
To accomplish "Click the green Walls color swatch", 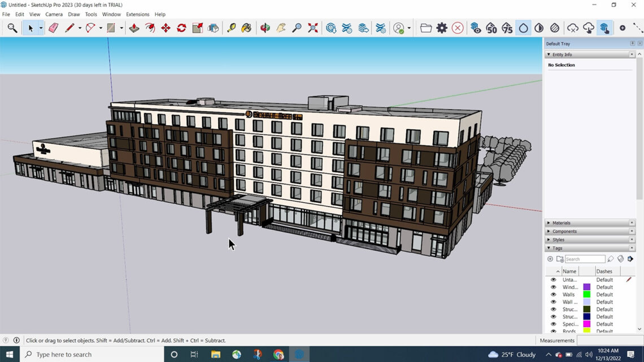I will click(586, 294).
